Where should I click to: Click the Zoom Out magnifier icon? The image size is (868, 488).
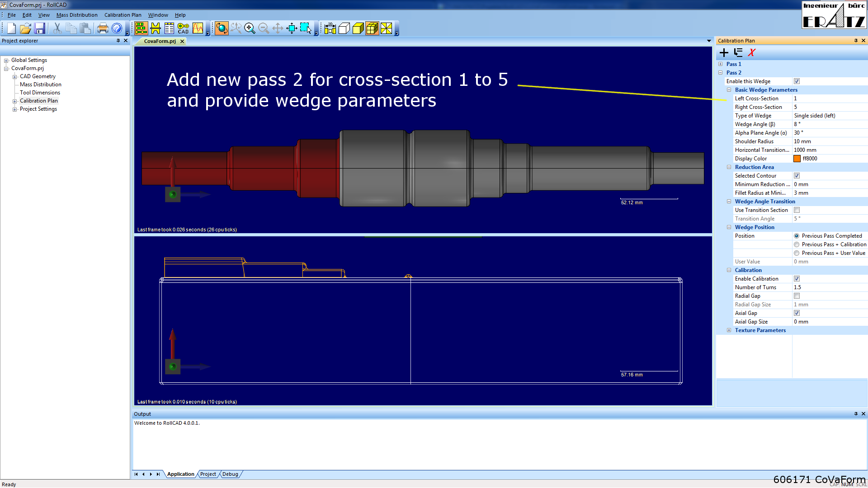264,28
